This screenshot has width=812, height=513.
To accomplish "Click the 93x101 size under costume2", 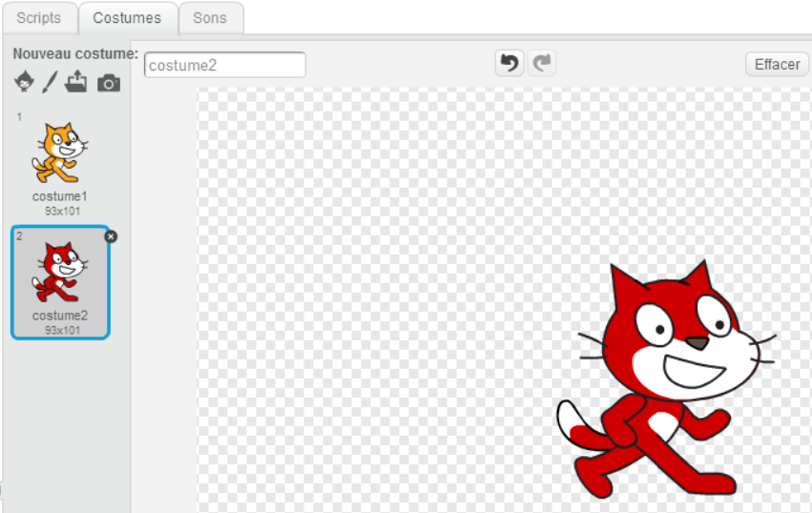I will (x=62, y=330).
